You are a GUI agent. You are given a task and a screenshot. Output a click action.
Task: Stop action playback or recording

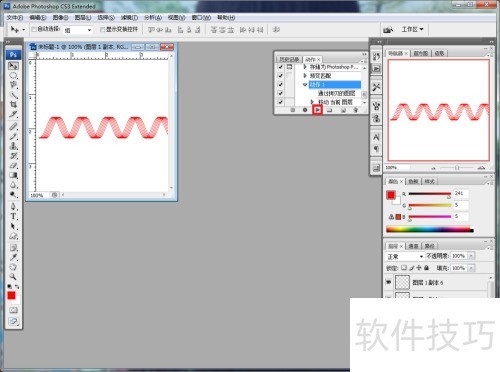coord(293,110)
